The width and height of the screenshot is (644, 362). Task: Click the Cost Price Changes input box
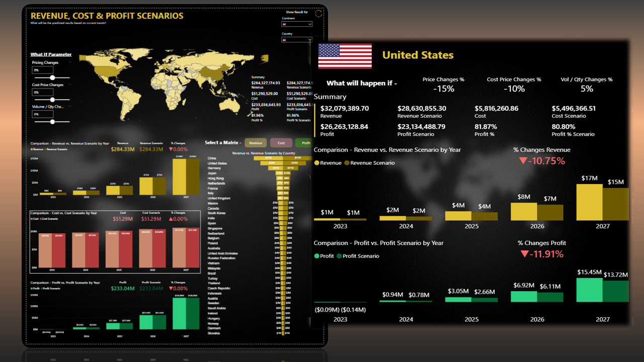tap(43, 93)
